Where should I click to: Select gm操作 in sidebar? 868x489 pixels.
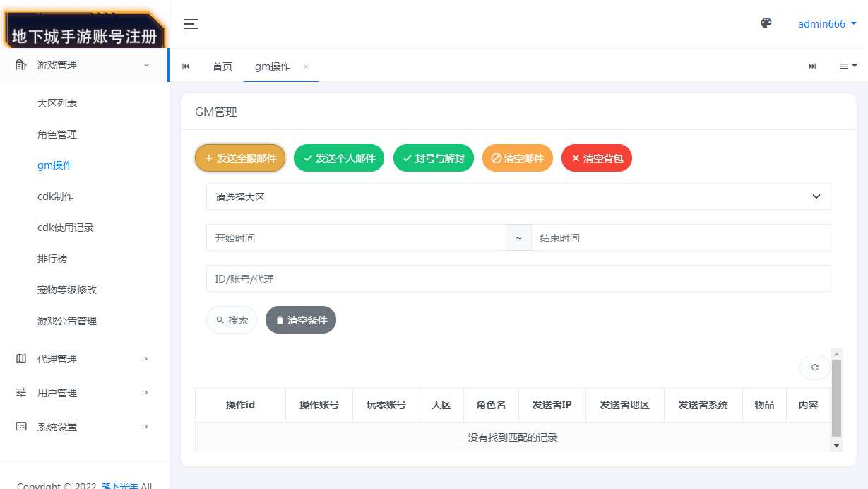[x=55, y=165]
